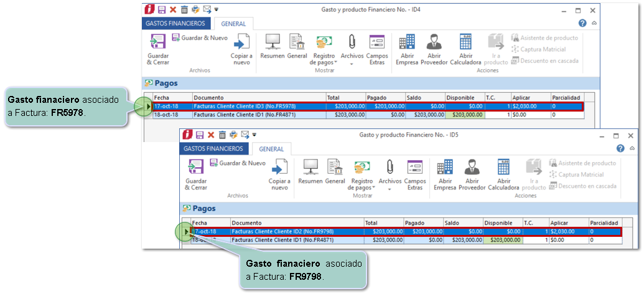This screenshot has height=296, width=644.
Task: Click Abrir Calculadora in ID4 window
Action: (465, 50)
